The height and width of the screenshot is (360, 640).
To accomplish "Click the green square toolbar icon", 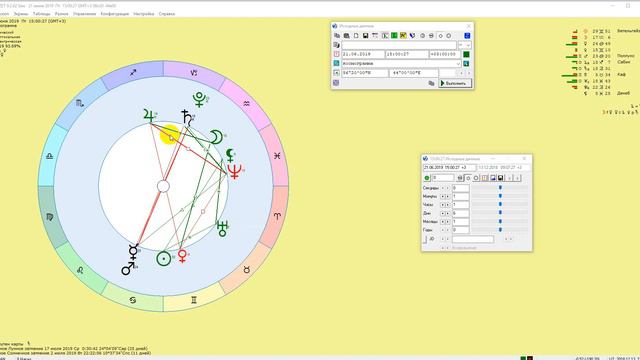I will pyautogui.click(x=394, y=36).
